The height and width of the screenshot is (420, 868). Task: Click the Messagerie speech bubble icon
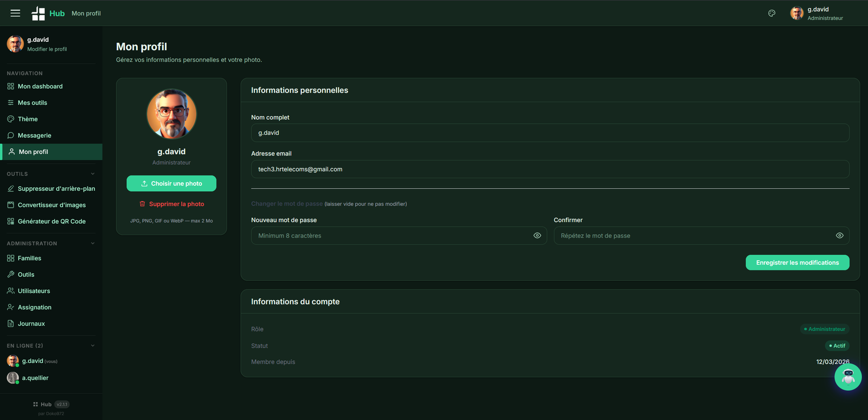[x=11, y=135]
